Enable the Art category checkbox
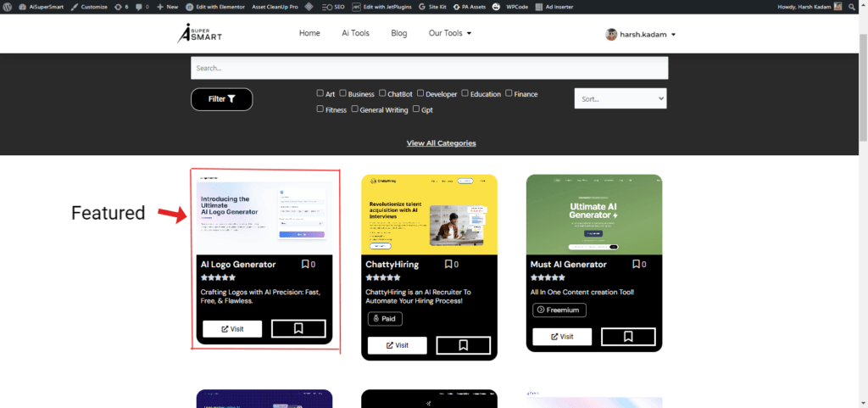The image size is (868, 408). pos(320,93)
